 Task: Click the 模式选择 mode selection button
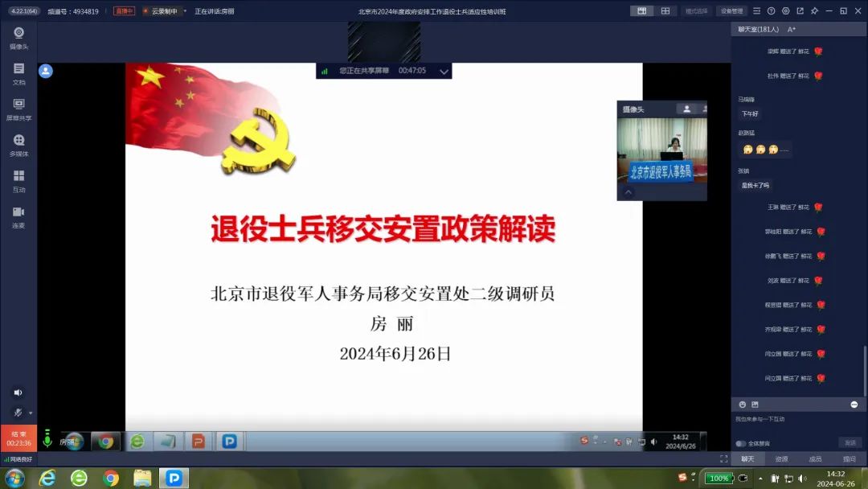coord(696,11)
